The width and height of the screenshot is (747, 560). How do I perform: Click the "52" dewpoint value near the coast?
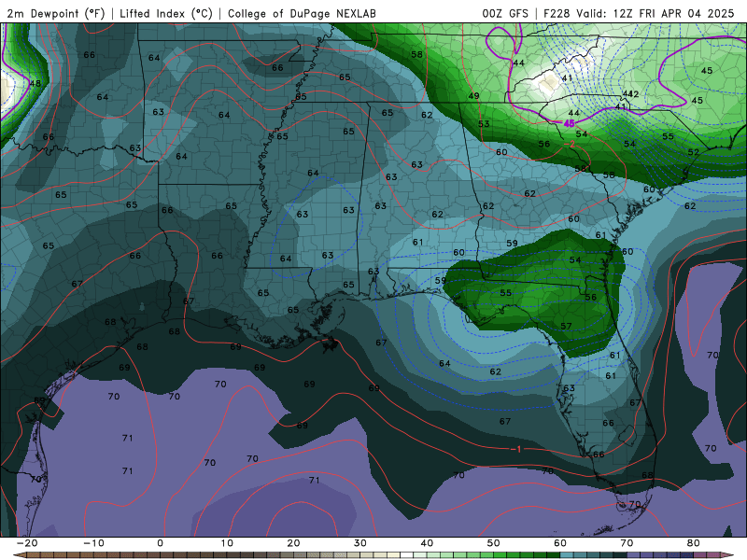(x=694, y=153)
